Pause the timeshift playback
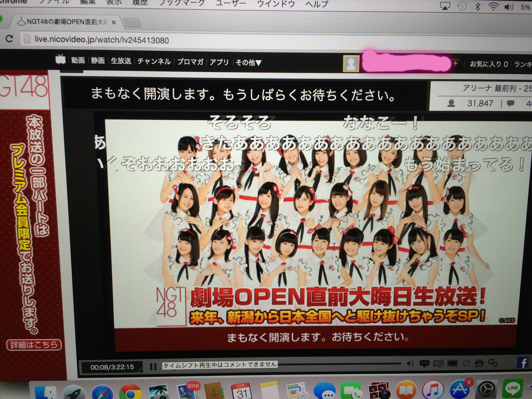The image size is (532, 399). coord(153,367)
